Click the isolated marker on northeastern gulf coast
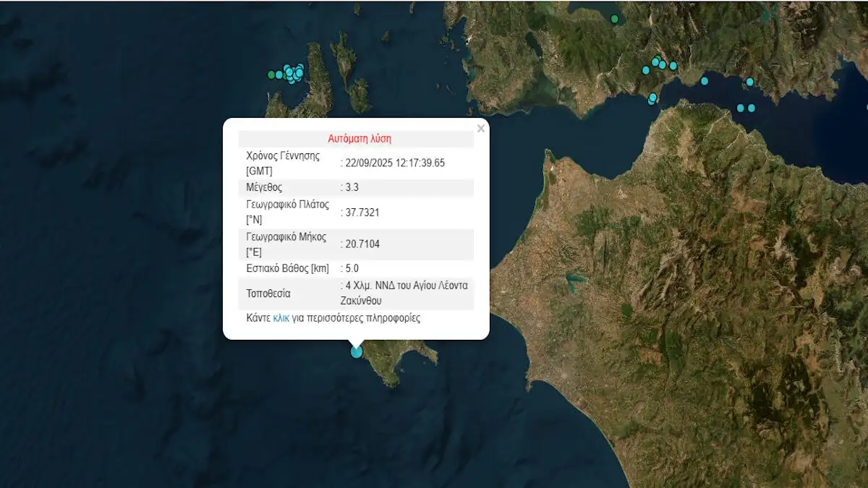868x488 pixels. (x=750, y=82)
